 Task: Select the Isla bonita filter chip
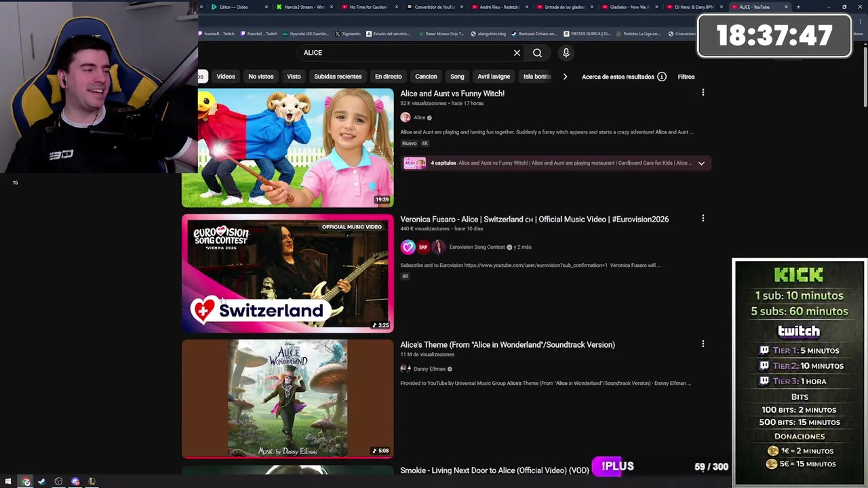[x=536, y=77]
